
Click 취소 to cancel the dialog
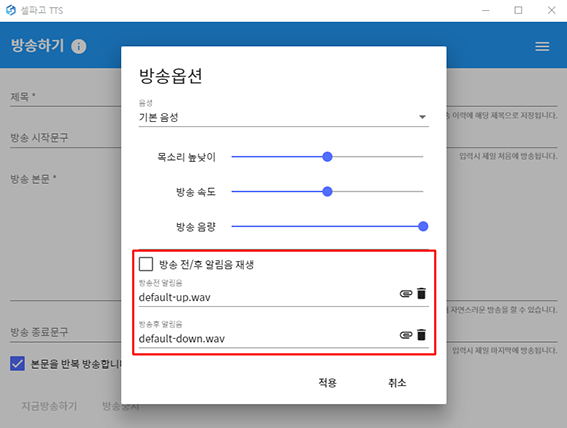coord(397,382)
